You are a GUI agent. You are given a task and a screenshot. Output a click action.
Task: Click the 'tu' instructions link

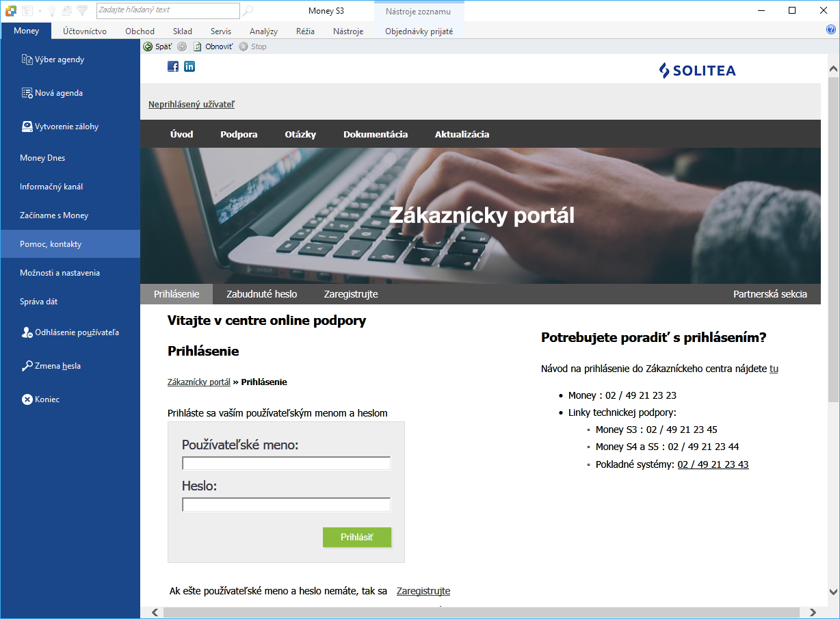point(774,369)
